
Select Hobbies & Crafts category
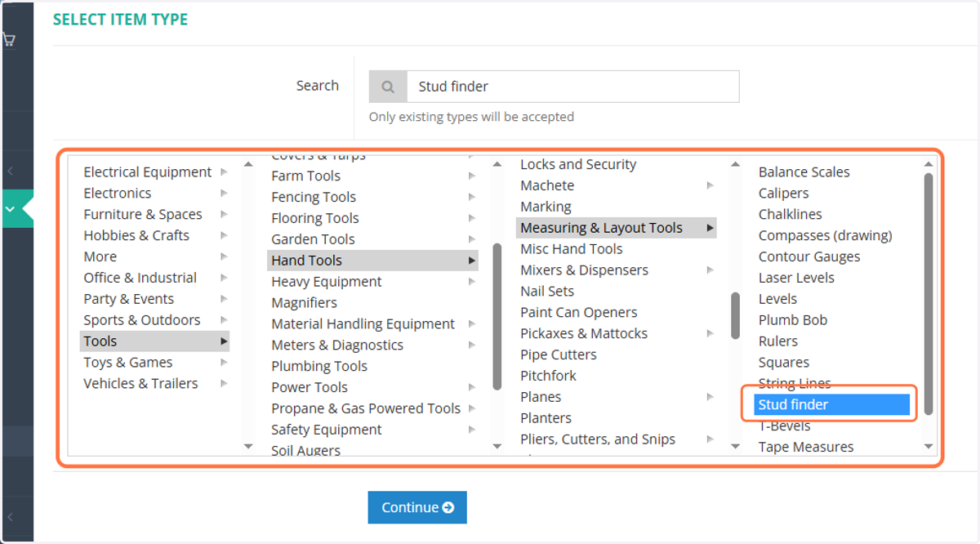pyautogui.click(x=136, y=236)
